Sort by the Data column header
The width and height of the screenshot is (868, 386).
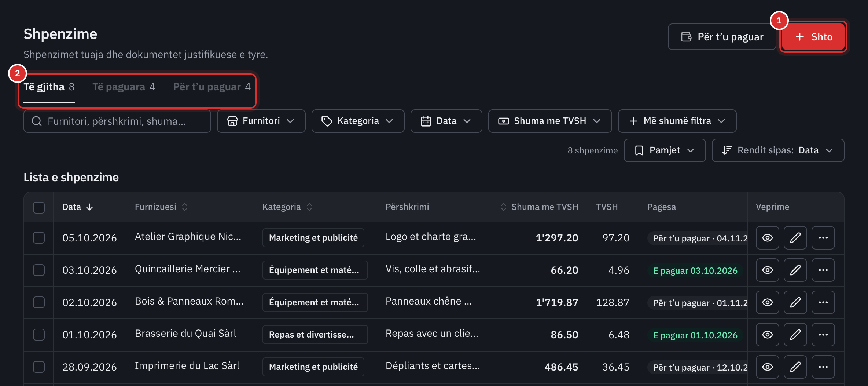[78, 207]
